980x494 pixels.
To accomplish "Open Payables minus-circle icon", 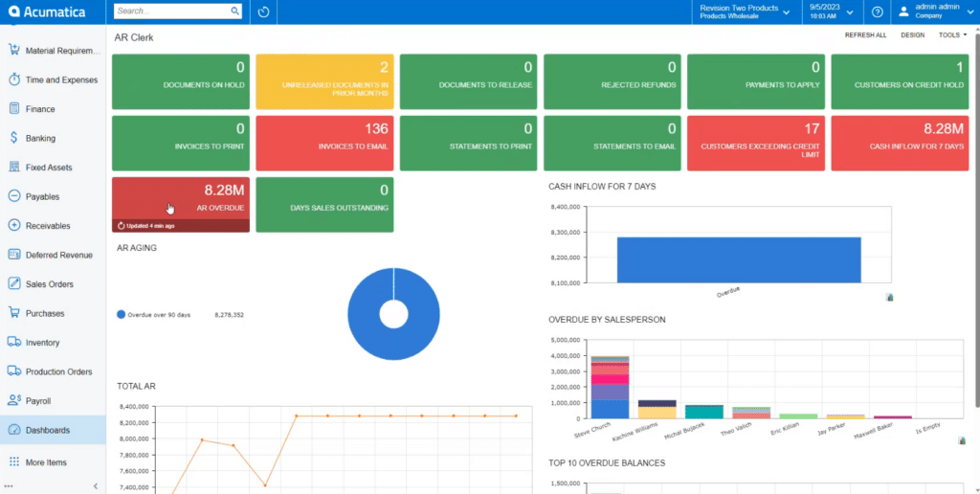I will tap(13, 196).
